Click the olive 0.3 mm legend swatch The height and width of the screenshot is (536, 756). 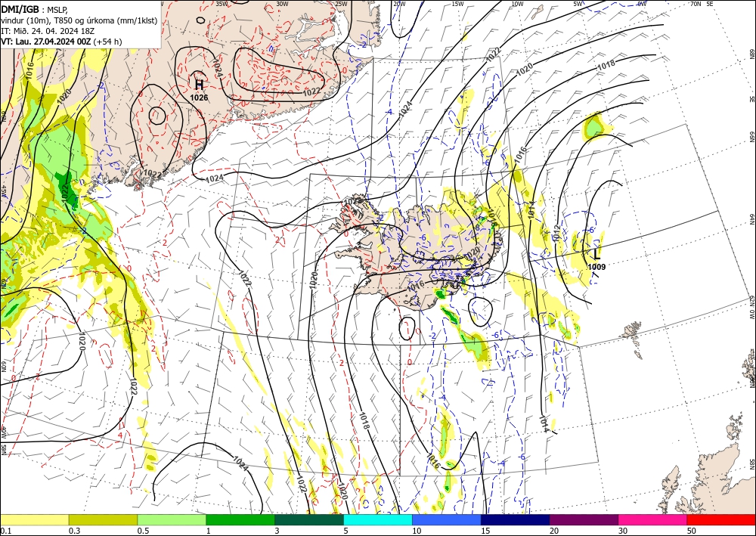[103, 519]
